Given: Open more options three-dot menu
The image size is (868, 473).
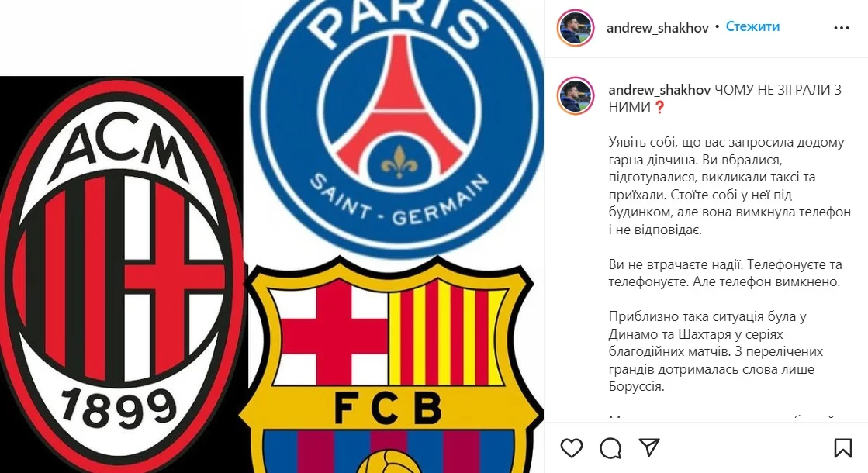Looking at the screenshot, I should pos(842,28).
